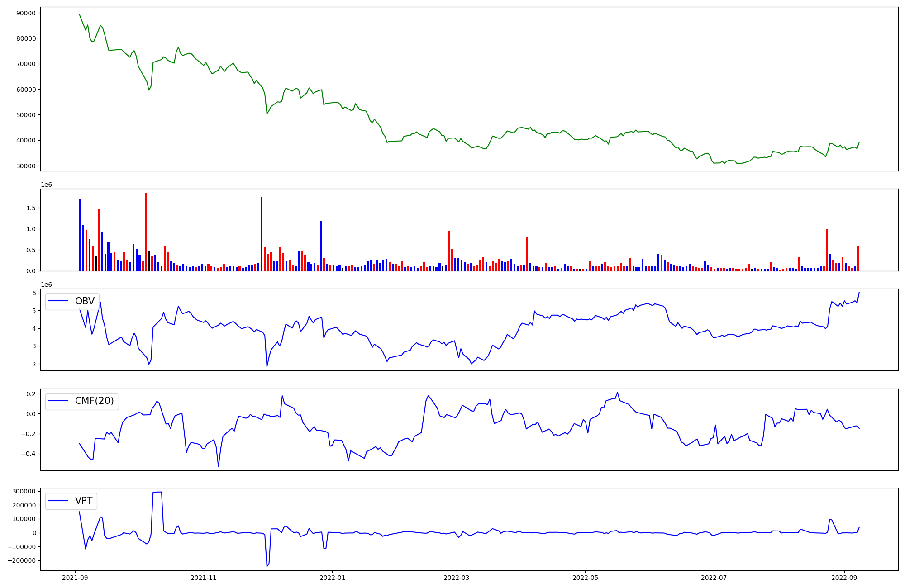Click the 2021-11 x-axis date label

204,578
